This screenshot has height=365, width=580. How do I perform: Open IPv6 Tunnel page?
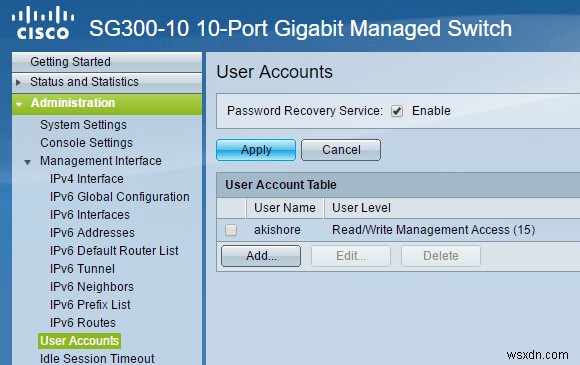pos(82,269)
